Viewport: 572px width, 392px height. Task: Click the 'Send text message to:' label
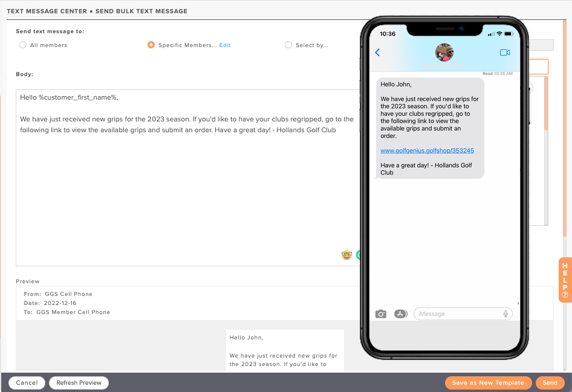50,31
